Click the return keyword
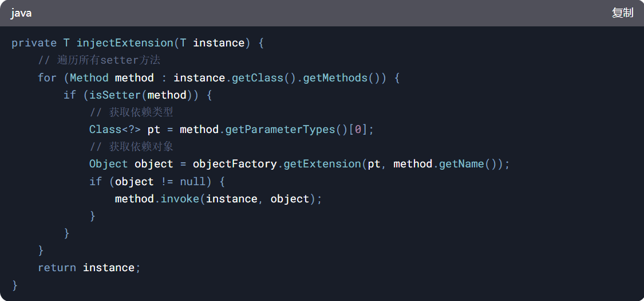The image size is (644, 301). (57, 268)
